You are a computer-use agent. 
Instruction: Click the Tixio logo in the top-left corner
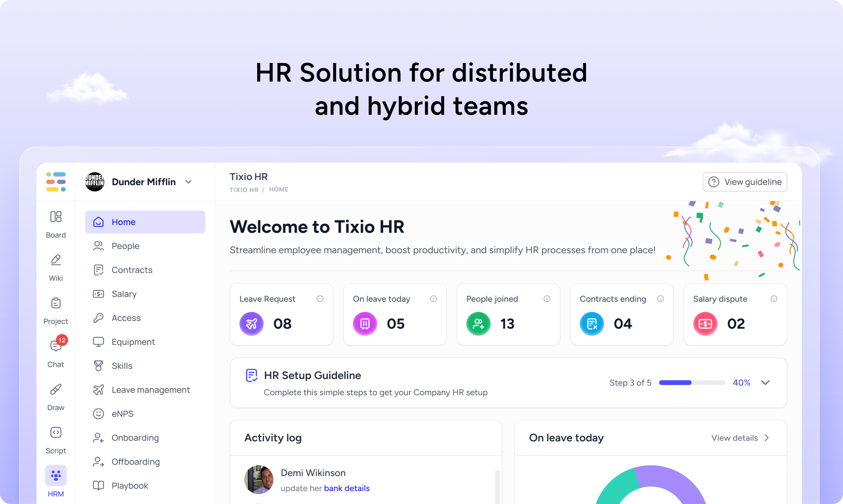click(56, 182)
